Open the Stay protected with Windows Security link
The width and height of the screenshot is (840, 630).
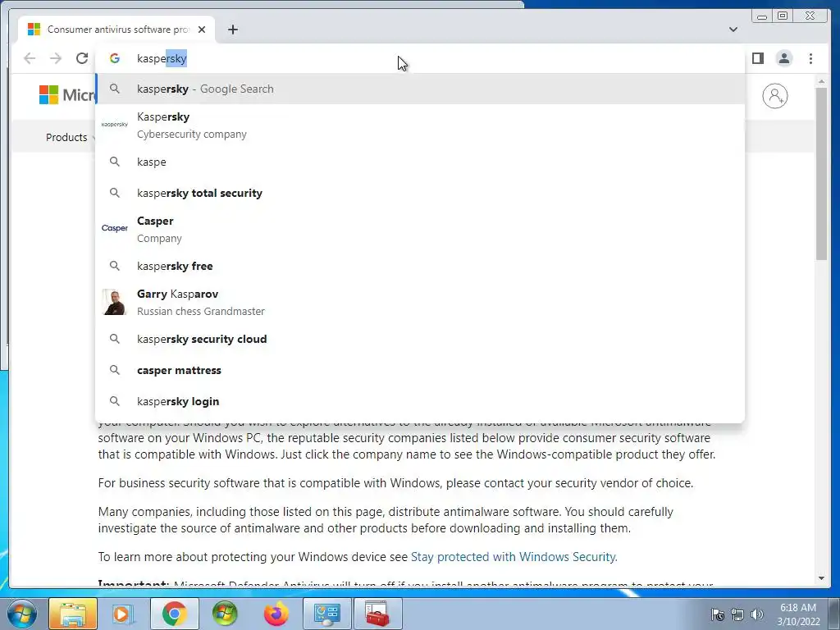coord(514,557)
